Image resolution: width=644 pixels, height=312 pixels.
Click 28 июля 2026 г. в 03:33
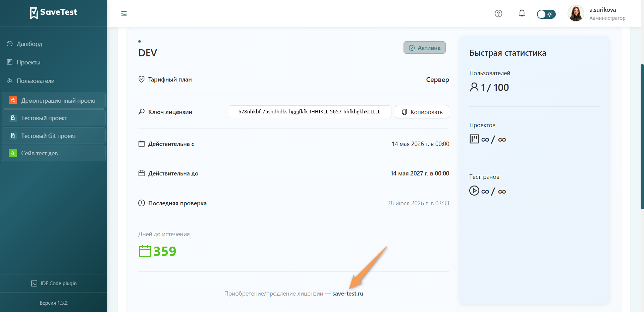(x=418, y=203)
